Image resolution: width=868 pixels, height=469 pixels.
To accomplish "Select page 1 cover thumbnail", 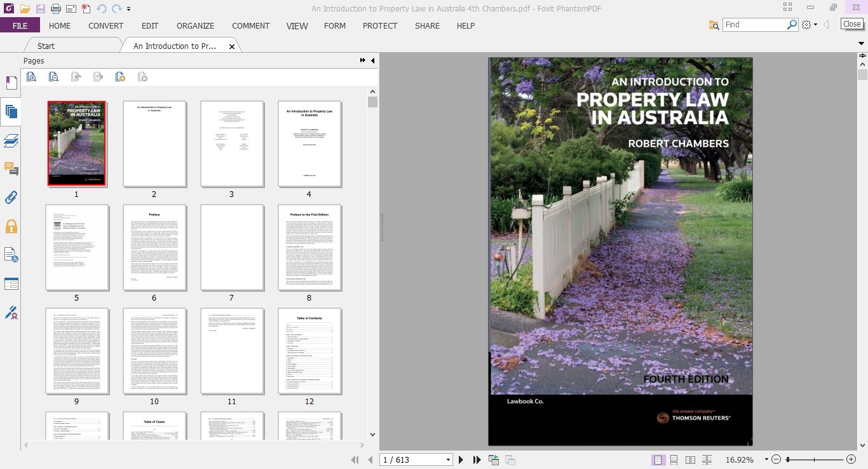I will click(77, 143).
